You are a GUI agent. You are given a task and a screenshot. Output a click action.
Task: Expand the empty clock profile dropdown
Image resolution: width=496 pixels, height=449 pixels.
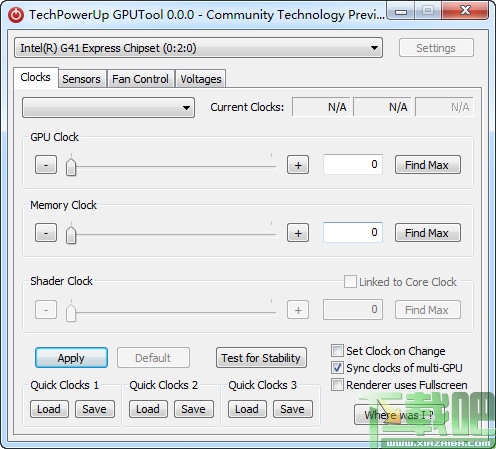pyautogui.click(x=108, y=107)
